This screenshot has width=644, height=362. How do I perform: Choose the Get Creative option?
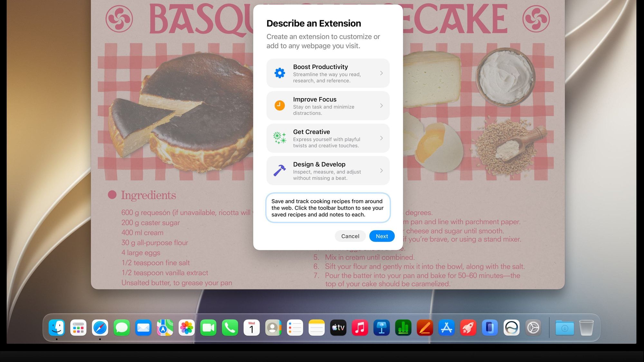pyautogui.click(x=328, y=138)
